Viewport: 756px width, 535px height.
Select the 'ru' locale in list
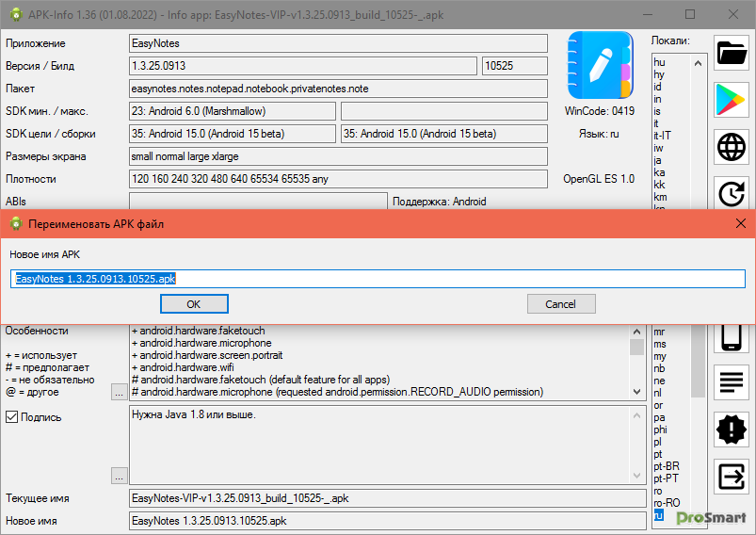(659, 515)
